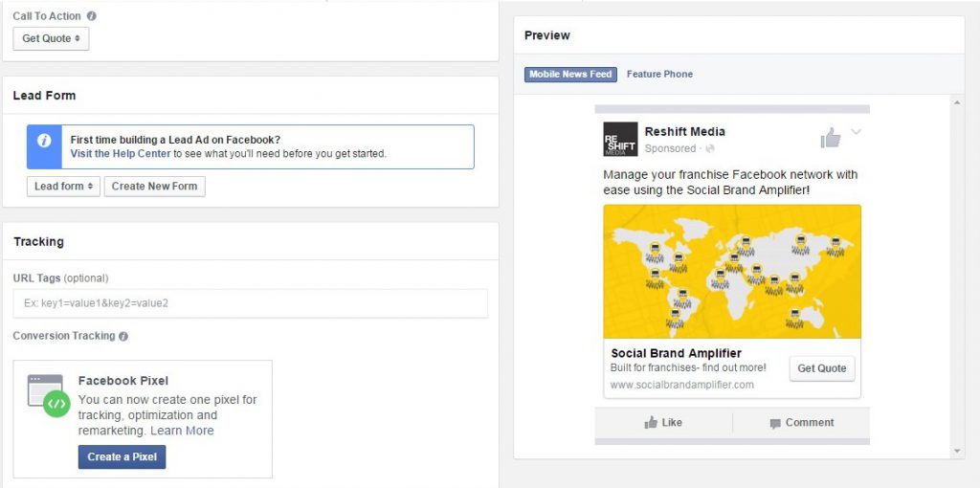Click the Get Quote button in ad preview
This screenshot has height=488, width=980.
coord(821,368)
